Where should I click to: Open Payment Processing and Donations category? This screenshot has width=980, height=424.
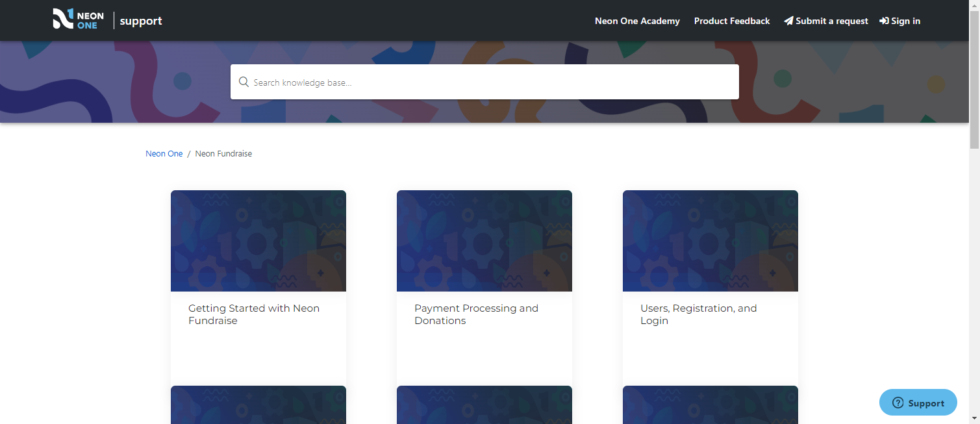[x=476, y=314]
